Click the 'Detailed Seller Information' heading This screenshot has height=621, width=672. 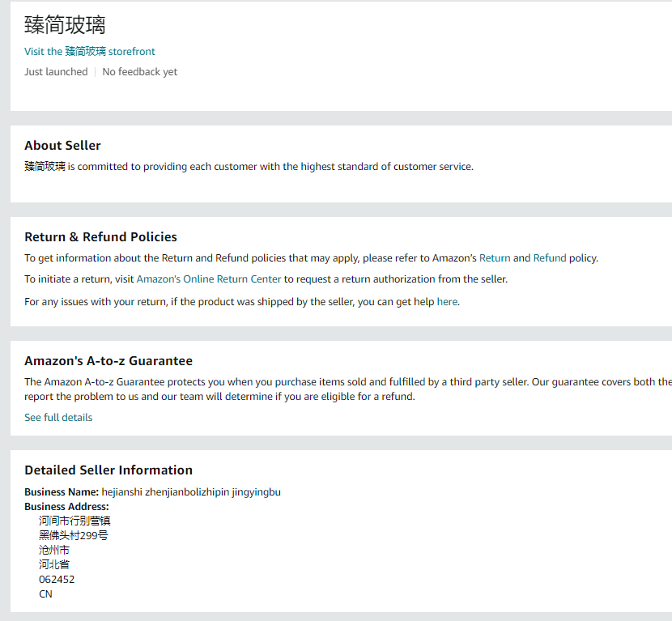pyautogui.click(x=108, y=470)
